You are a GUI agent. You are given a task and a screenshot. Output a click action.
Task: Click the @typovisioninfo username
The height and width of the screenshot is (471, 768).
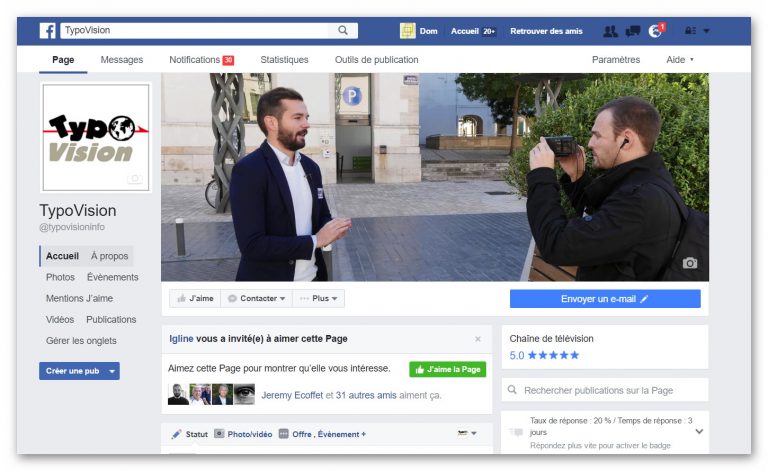click(72, 227)
